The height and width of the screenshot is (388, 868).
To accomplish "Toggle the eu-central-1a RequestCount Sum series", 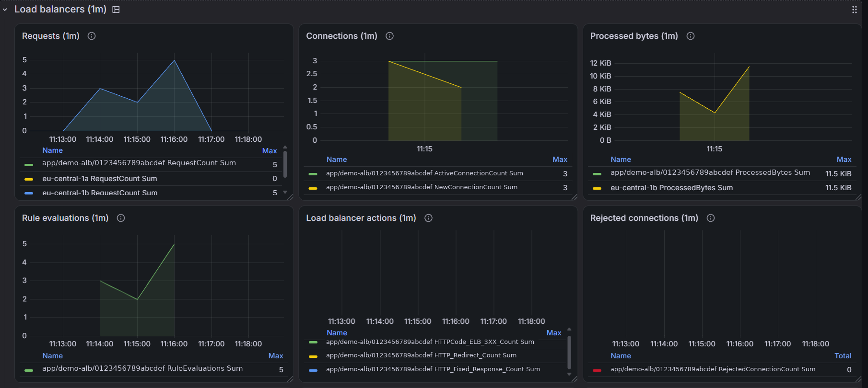I will coord(100,179).
